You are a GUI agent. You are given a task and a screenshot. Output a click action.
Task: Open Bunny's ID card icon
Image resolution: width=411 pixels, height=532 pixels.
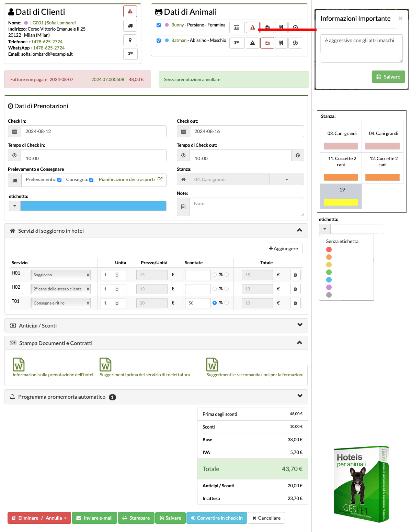tap(237, 27)
